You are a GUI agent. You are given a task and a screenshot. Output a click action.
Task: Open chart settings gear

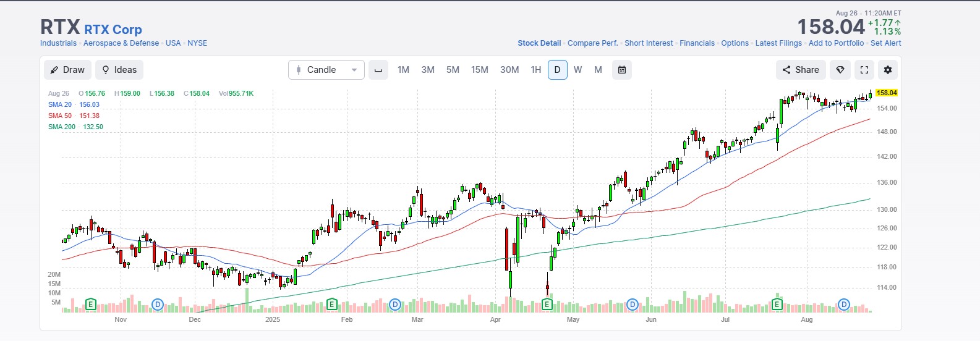pyautogui.click(x=888, y=70)
